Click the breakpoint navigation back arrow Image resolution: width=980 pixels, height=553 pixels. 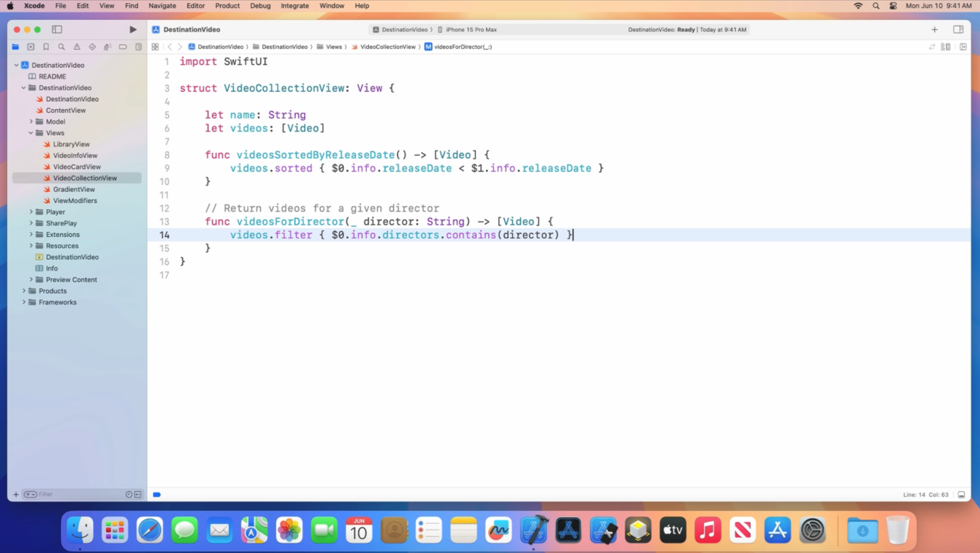pos(170,46)
